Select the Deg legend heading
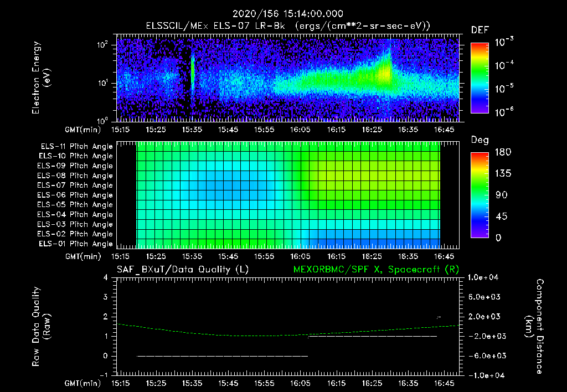Screen dimensions: 567x392 [480, 140]
